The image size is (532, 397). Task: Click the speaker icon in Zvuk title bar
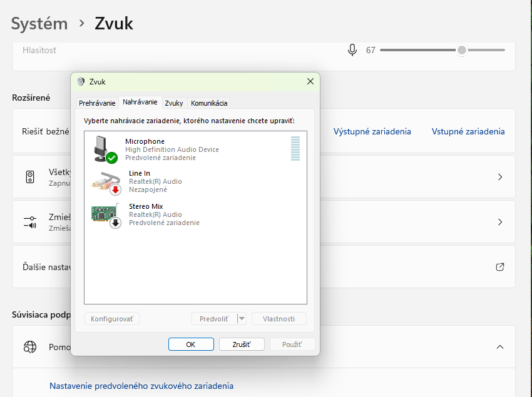(x=81, y=81)
